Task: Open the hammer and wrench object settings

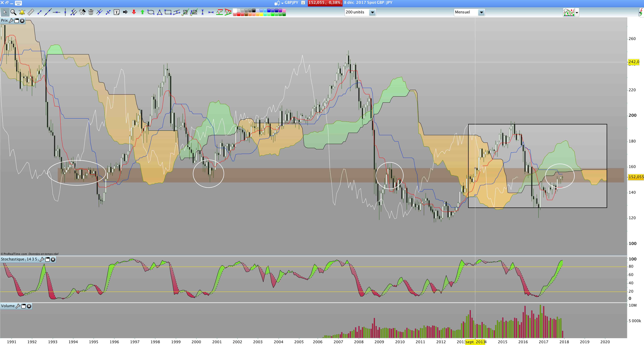Action: coord(82,12)
